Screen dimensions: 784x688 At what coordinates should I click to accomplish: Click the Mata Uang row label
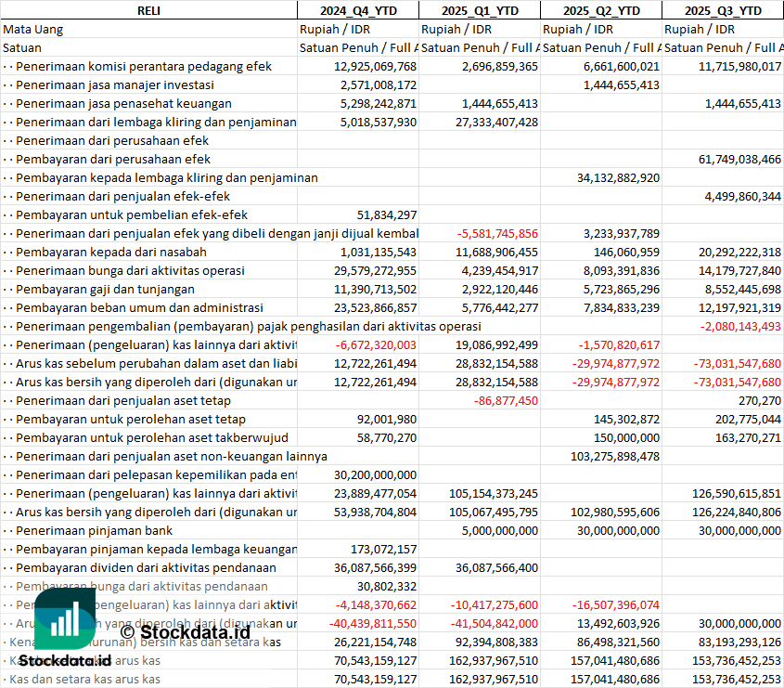coord(33,30)
